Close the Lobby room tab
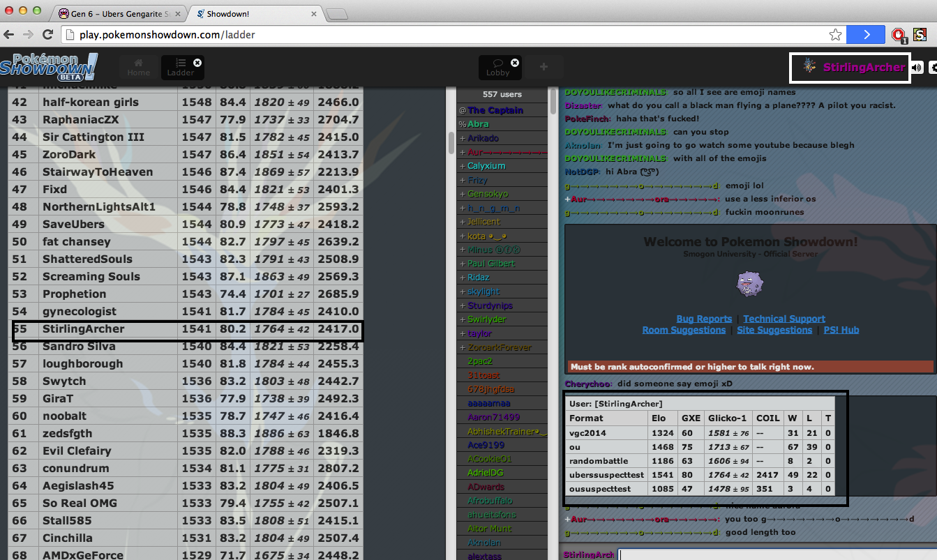This screenshot has width=937, height=560. pyautogui.click(x=515, y=63)
